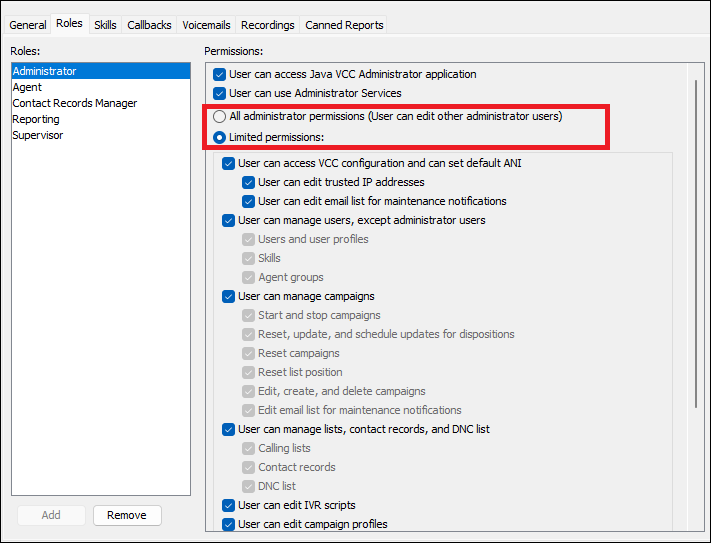Uncheck User can manage users except administrators
This screenshot has height=543, width=711.
point(229,220)
